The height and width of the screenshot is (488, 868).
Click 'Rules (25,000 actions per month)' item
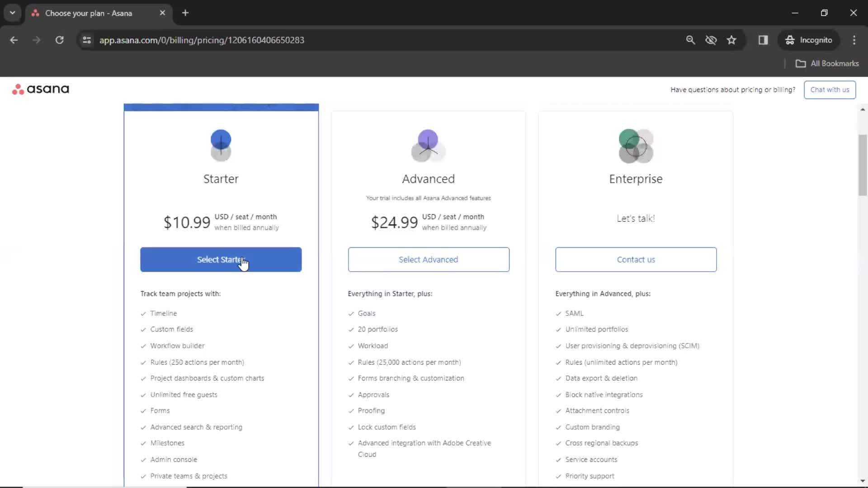pos(409,362)
